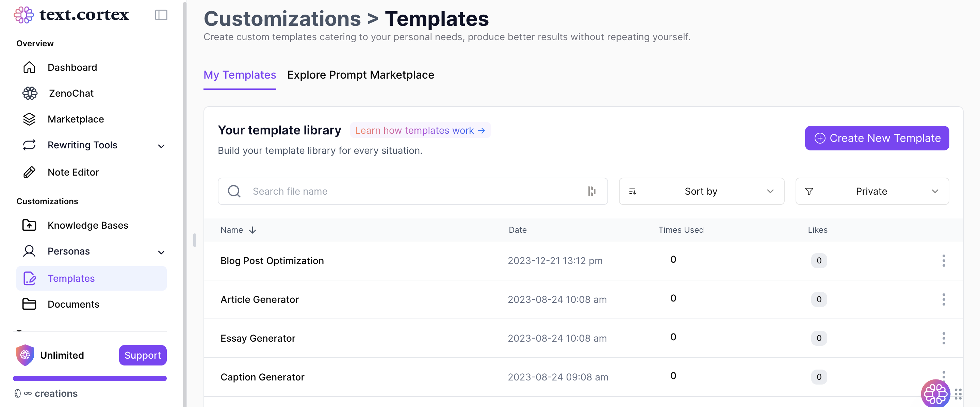Screen dimensions: 980x407
Task: Click the Search file name input field
Action: point(380,191)
